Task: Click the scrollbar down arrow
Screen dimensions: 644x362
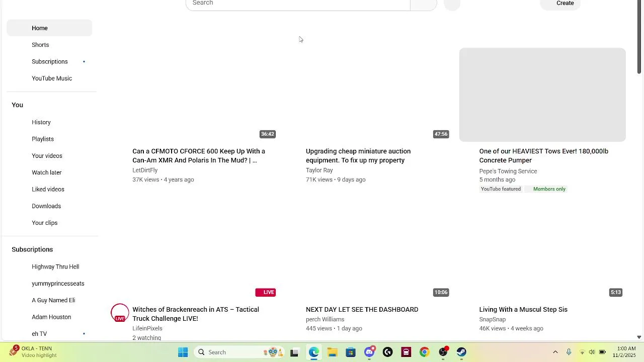Action: [x=639, y=337]
